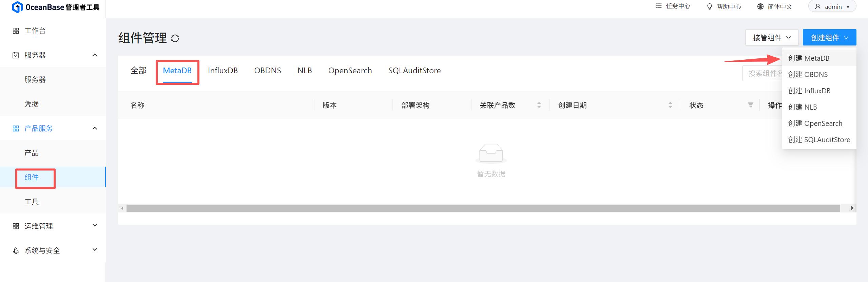
Task: Click the component name search field
Action: (763, 73)
